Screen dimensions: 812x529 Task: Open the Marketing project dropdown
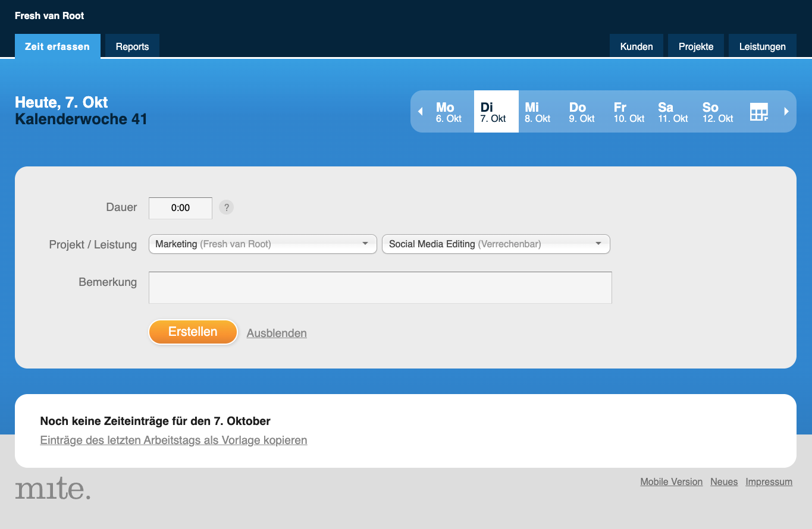tap(262, 244)
